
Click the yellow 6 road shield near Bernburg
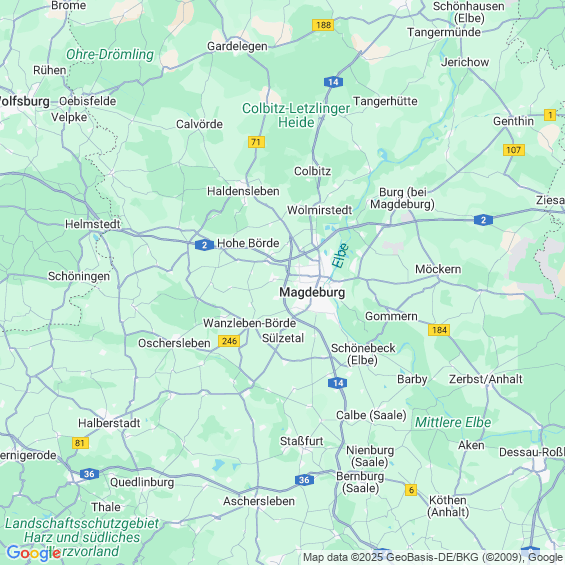click(x=411, y=490)
